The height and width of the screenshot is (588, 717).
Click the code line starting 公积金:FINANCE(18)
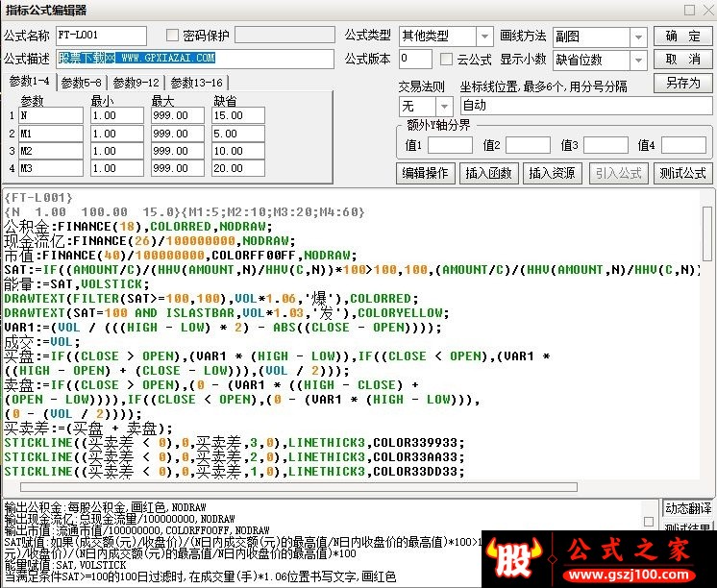[x=138, y=227]
